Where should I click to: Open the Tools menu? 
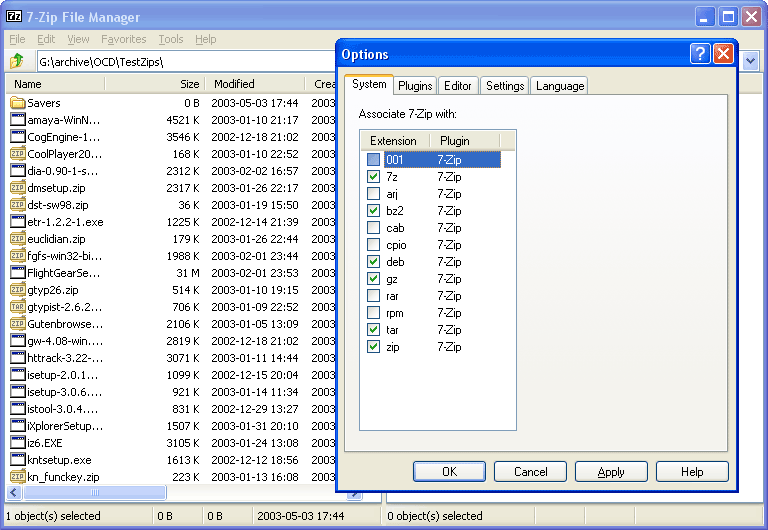point(170,39)
